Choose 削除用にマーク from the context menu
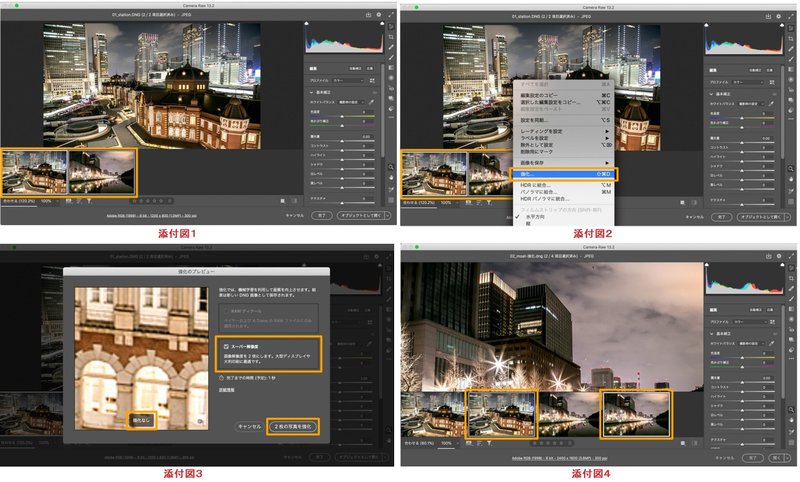 tap(563, 151)
